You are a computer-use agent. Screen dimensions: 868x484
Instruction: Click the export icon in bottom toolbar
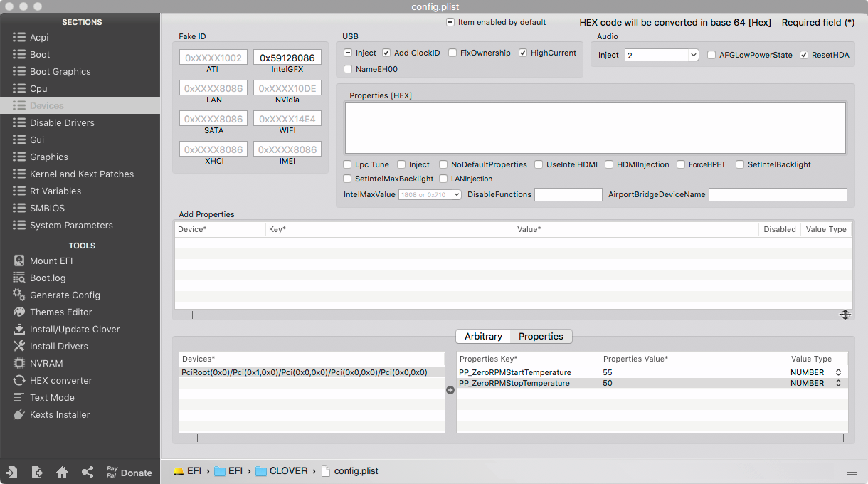coord(37,472)
